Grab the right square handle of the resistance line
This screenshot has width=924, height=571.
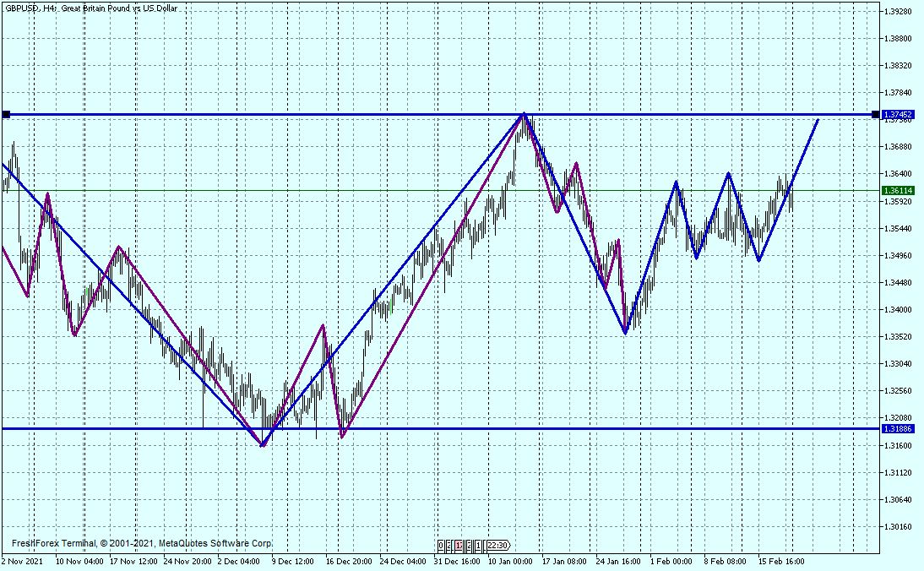pyautogui.click(x=875, y=114)
